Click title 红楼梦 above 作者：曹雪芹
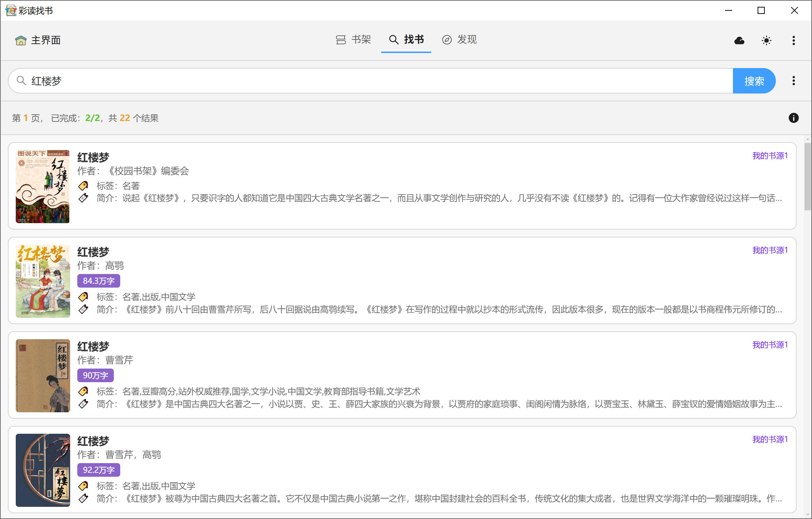 pos(93,346)
